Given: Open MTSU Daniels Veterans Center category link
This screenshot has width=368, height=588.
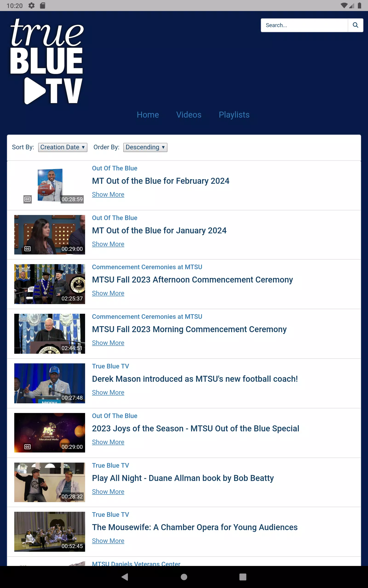Looking at the screenshot, I should pos(136,563).
